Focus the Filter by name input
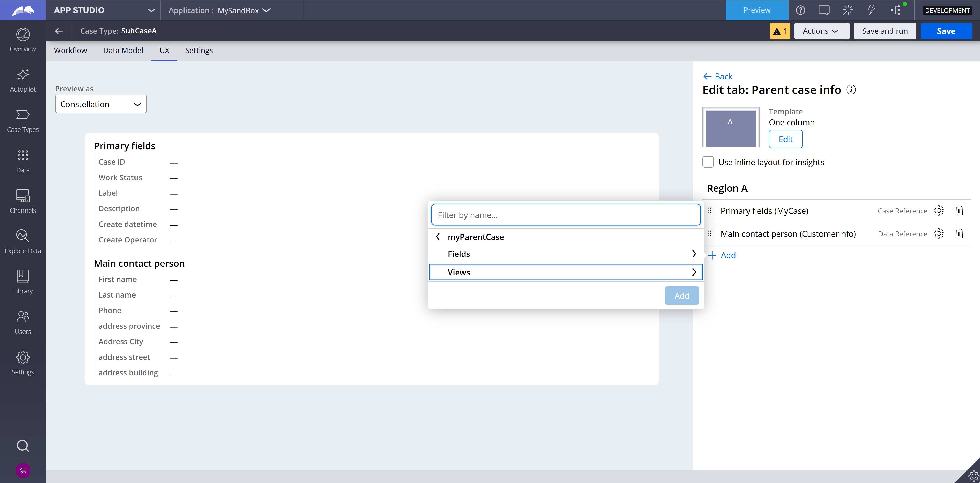 click(566, 215)
